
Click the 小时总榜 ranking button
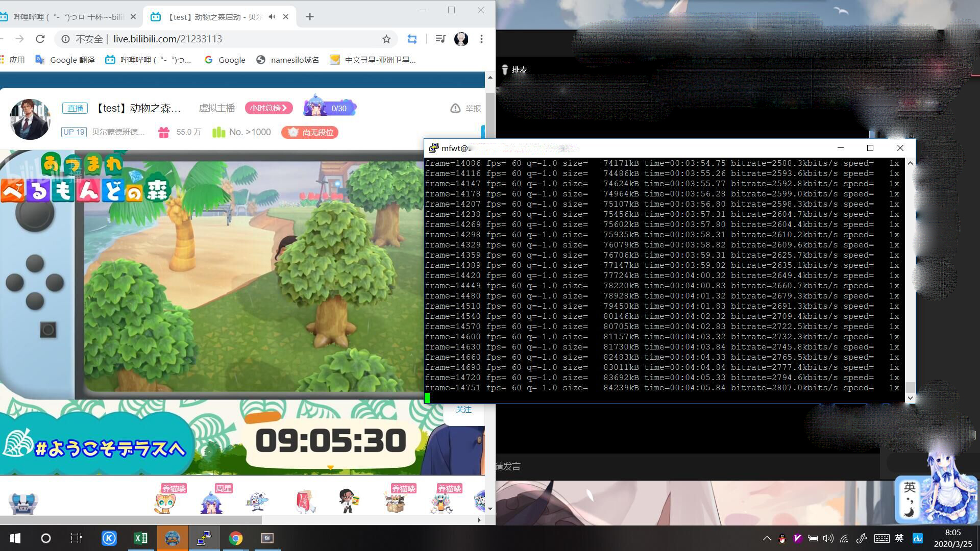268,108
